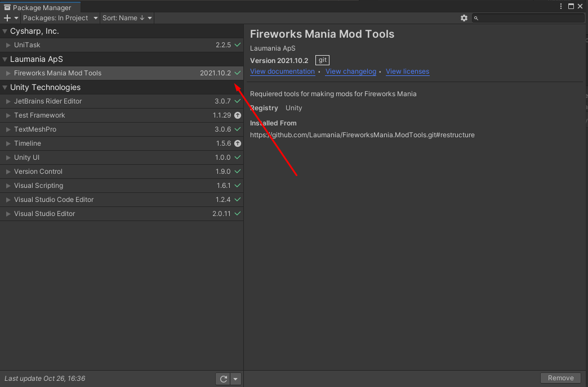The width and height of the screenshot is (588, 387).
Task: Collapse the Unity Technologies group
Action: [x=5, y=87]
